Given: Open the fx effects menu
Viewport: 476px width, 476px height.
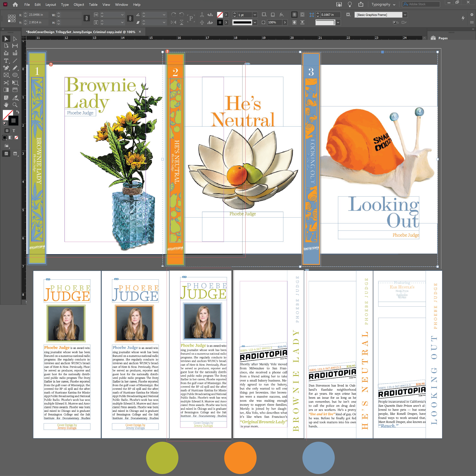Looking at the screenshot, I should (282, 15).
